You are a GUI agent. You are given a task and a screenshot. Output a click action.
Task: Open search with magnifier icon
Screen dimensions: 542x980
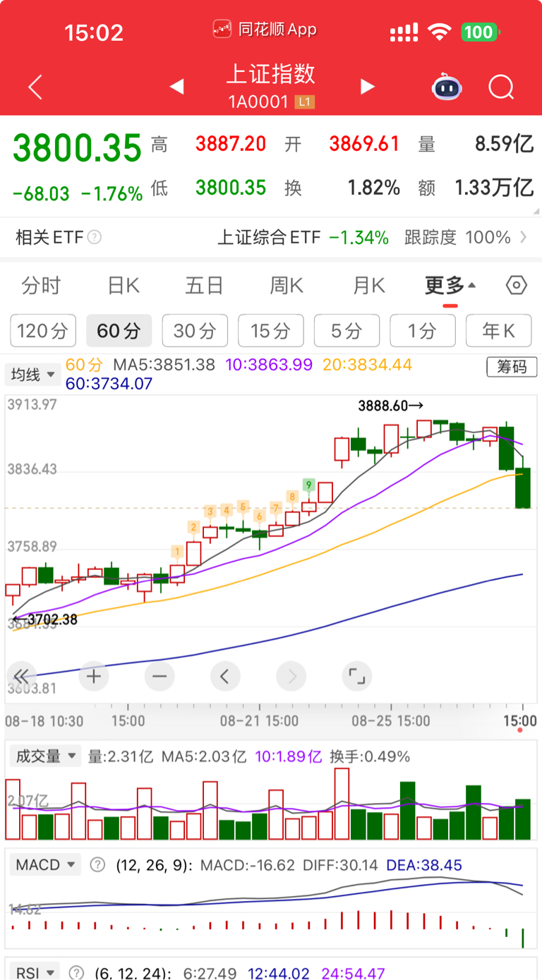(501, 87)
